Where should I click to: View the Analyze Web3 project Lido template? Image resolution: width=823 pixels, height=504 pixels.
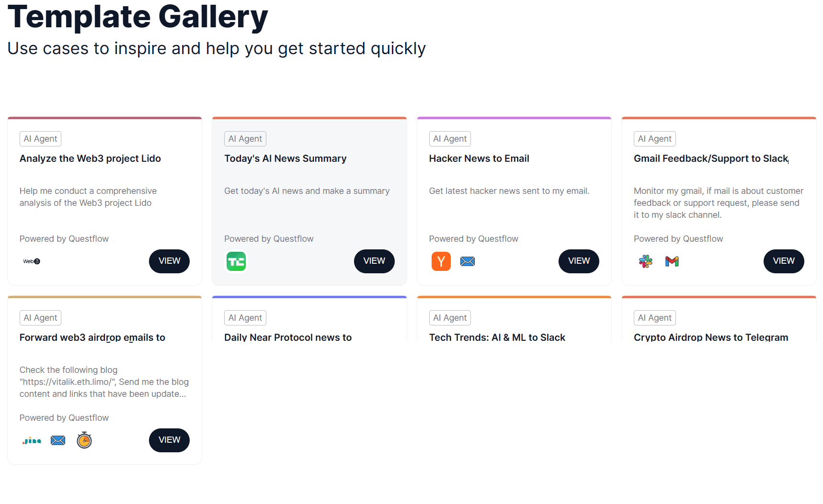click(169, 261)
